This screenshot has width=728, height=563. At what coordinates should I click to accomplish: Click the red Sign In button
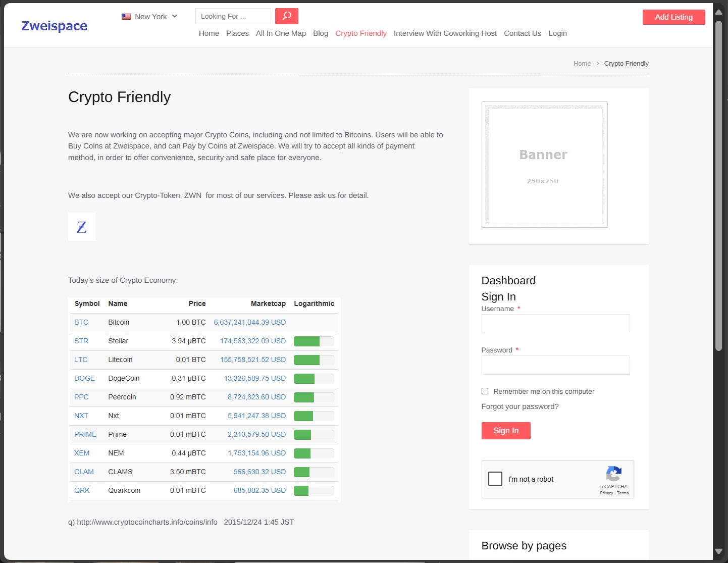[x=506, y=431]
